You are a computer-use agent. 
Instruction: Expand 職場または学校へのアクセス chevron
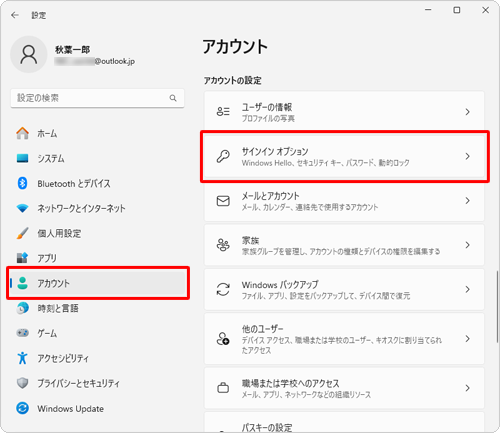pos(467,388)
